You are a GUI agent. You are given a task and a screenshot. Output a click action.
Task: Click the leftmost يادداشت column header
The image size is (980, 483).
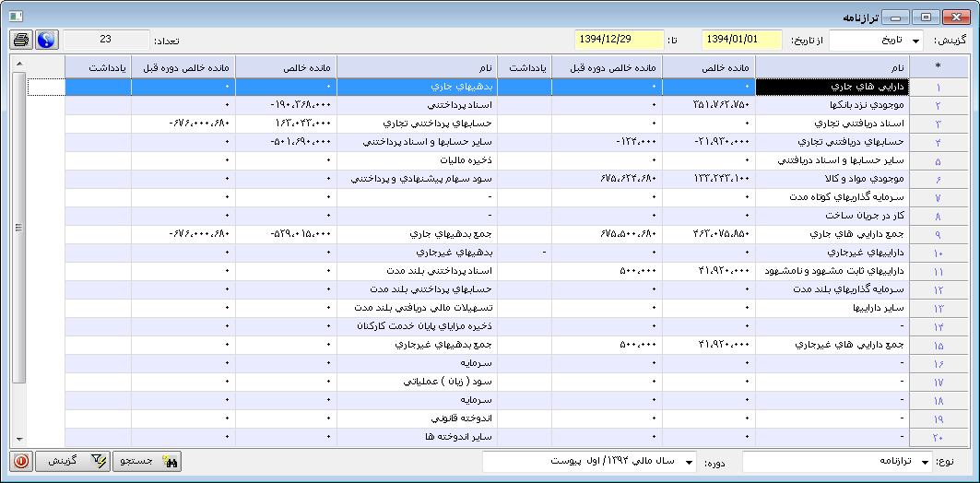pos(98,66)
